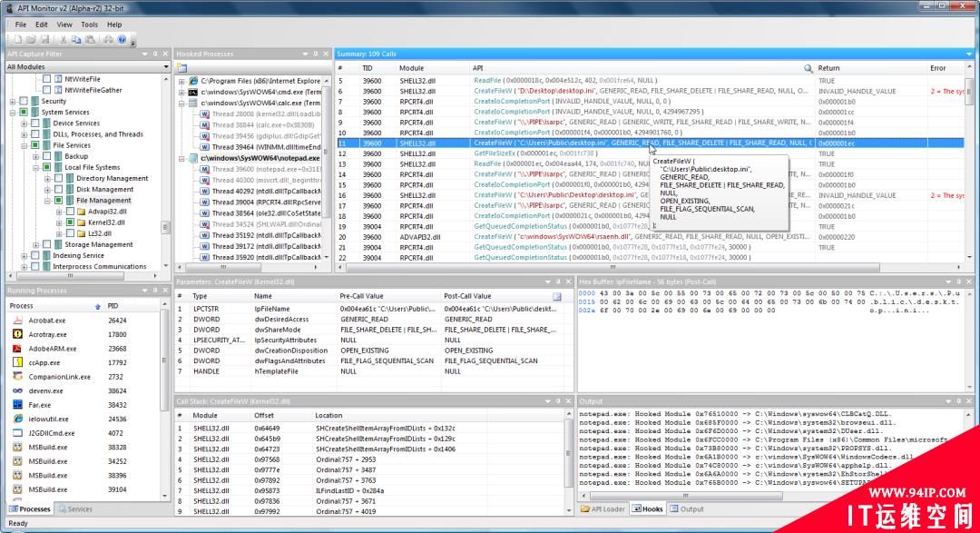Click the New document toolbar icon

pos(17,40)
